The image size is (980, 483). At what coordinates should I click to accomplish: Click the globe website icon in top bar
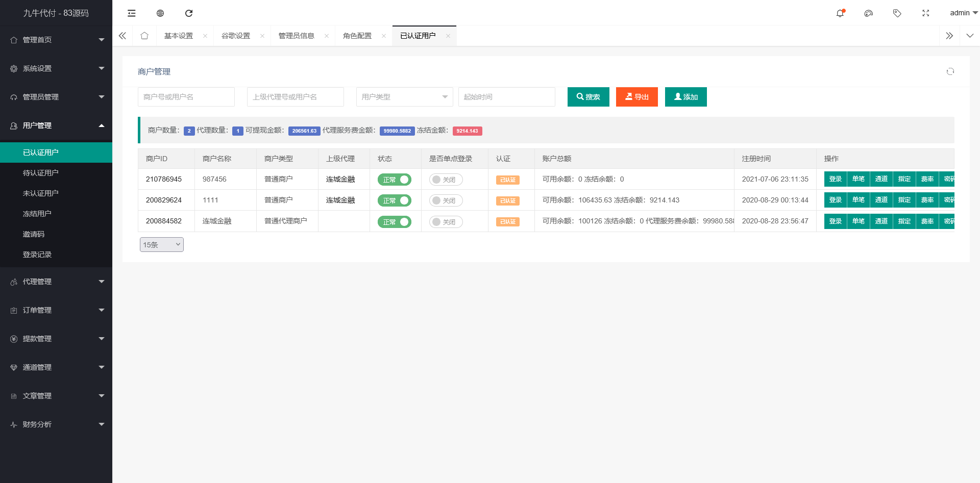(160, 13)
